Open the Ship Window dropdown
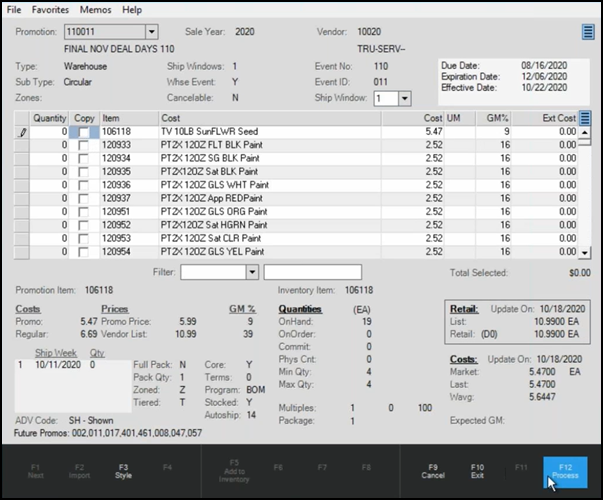The width and height of the screenshot is (603, 500). pos(405,99)
